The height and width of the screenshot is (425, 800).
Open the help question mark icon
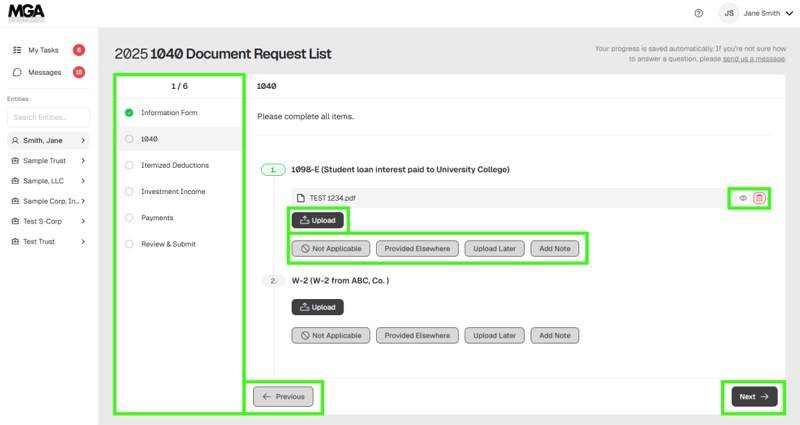698,13
